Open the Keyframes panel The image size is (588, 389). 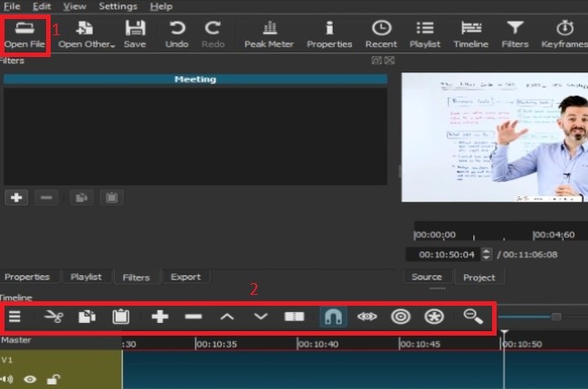[564, 34]
